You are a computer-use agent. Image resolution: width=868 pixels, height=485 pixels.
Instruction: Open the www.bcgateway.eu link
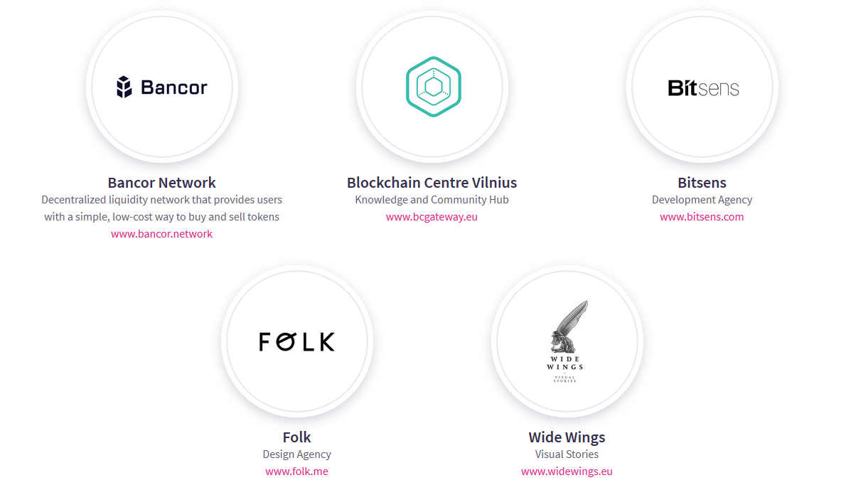[432, 217]
